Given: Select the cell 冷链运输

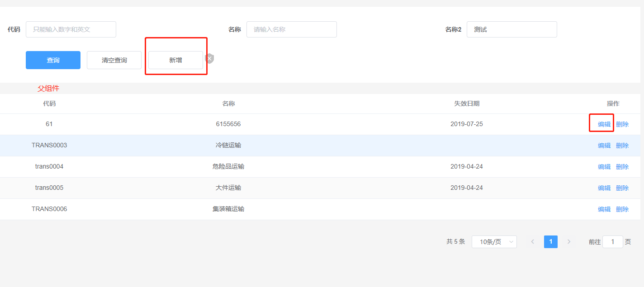Looking at the screenshot, I should pos(228,145).
